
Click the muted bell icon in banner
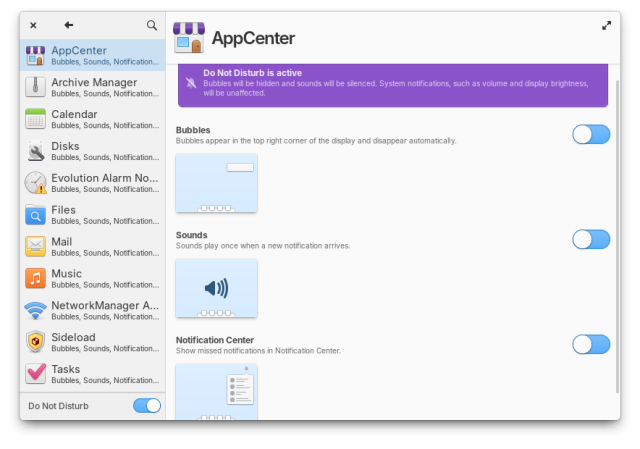(191, 83)
